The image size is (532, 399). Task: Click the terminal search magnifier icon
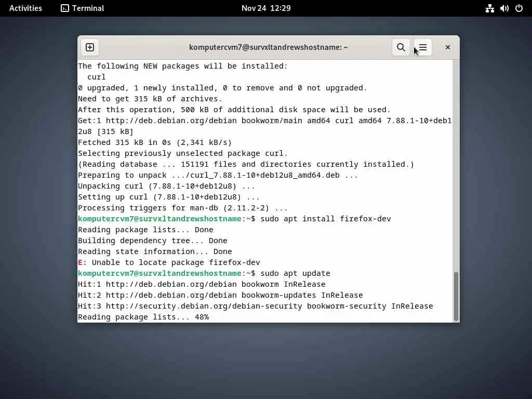(401, 47)
